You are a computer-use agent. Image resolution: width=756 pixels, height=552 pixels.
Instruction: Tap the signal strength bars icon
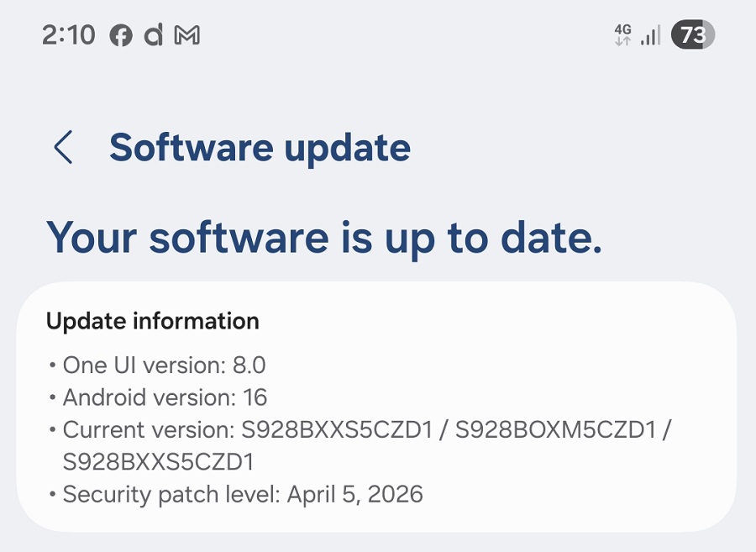650,35
